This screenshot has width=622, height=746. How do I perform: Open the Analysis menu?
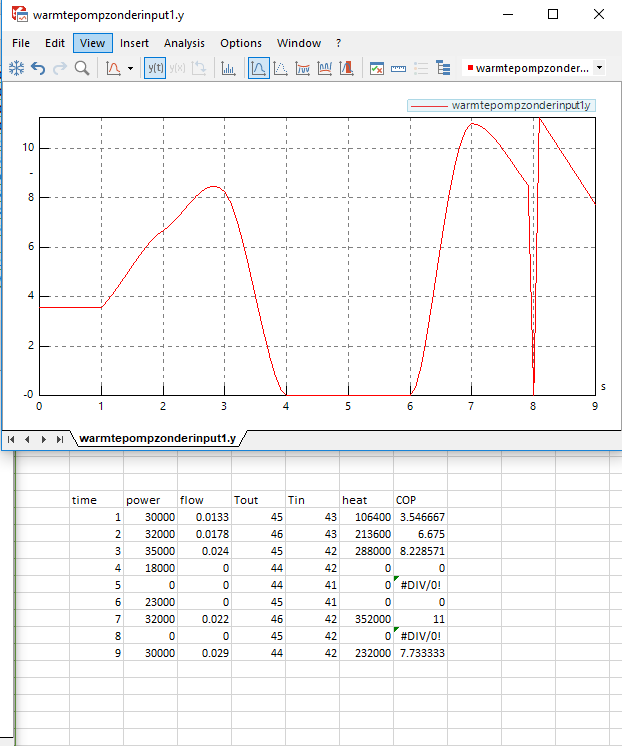(x=184, y=43)
